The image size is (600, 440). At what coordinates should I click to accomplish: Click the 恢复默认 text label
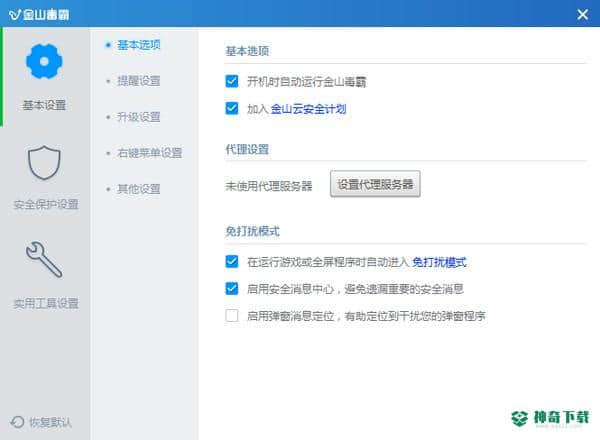point(50,422)
